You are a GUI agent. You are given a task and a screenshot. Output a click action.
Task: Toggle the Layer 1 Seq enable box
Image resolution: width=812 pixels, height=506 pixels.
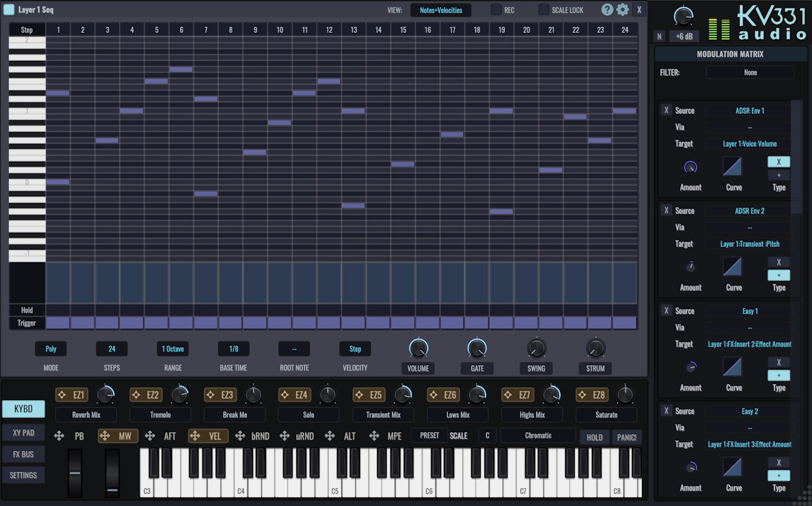(9, 10)
